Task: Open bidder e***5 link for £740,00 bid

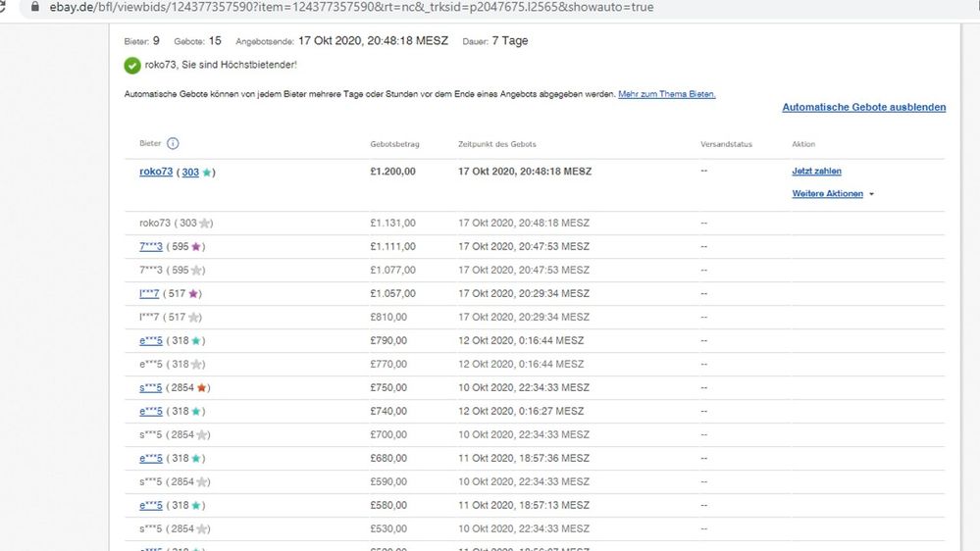Action: point(151,411)
